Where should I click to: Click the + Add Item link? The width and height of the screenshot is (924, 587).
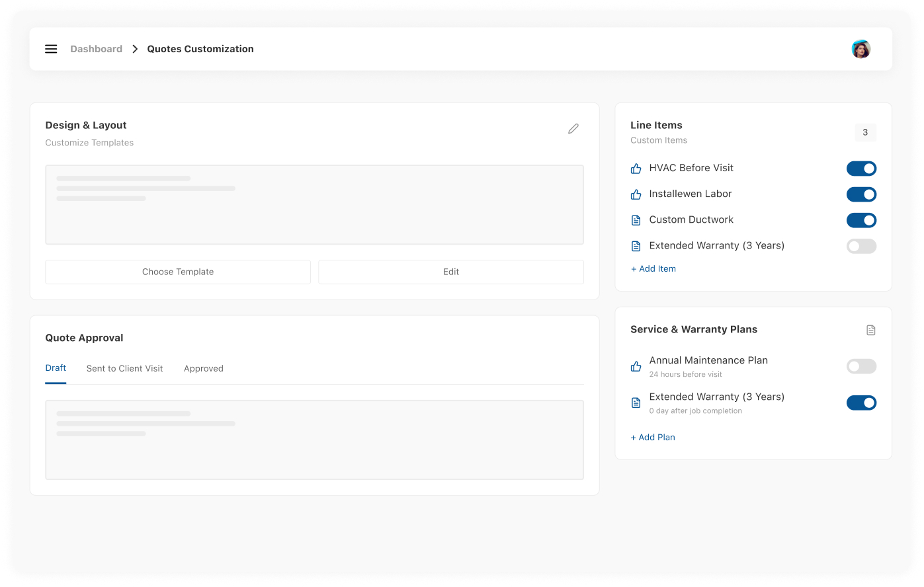click(x=653, y=269)
